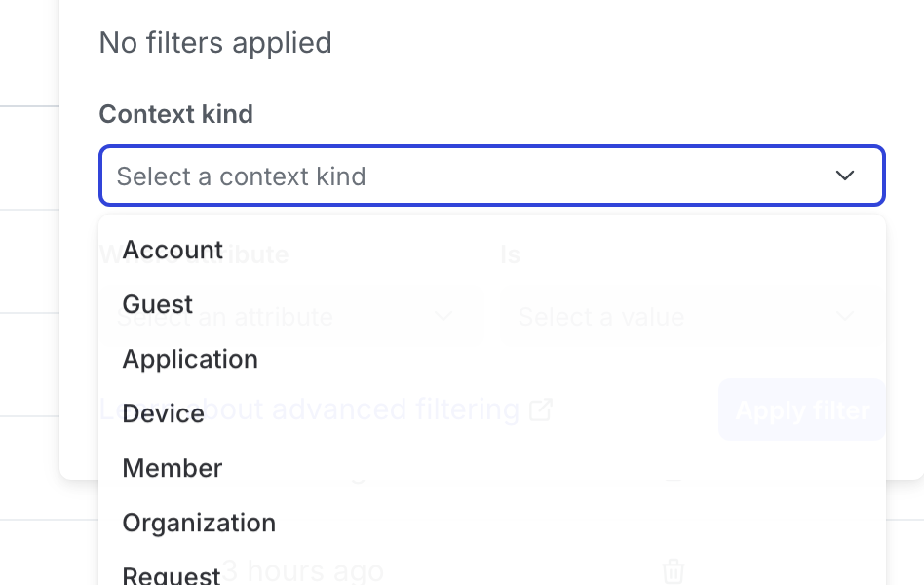Choose the Device context kind option
Image resolution: width=924 pixels, height=585 pixels.
(x=163, y=413)
